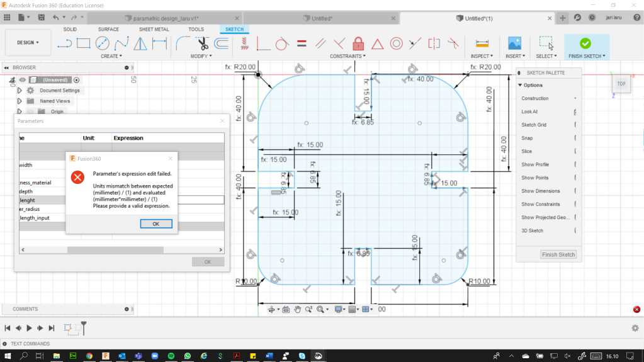Select the Fillet tool in Modify

point(182,43)
